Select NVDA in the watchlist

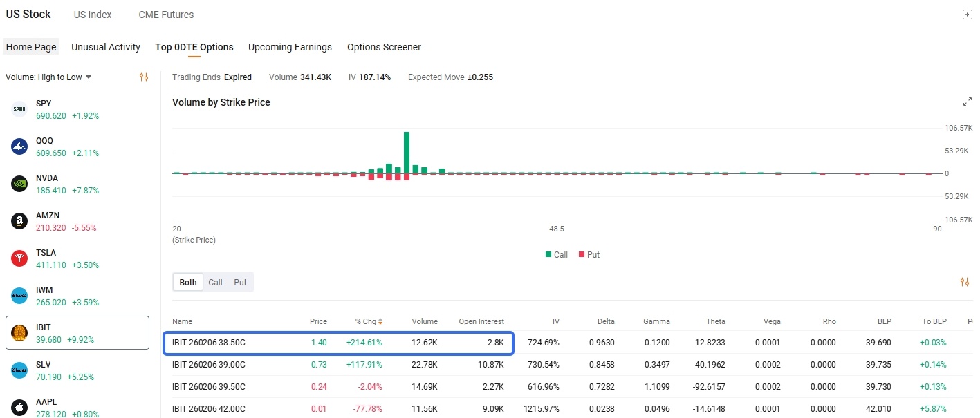[77, 184]
